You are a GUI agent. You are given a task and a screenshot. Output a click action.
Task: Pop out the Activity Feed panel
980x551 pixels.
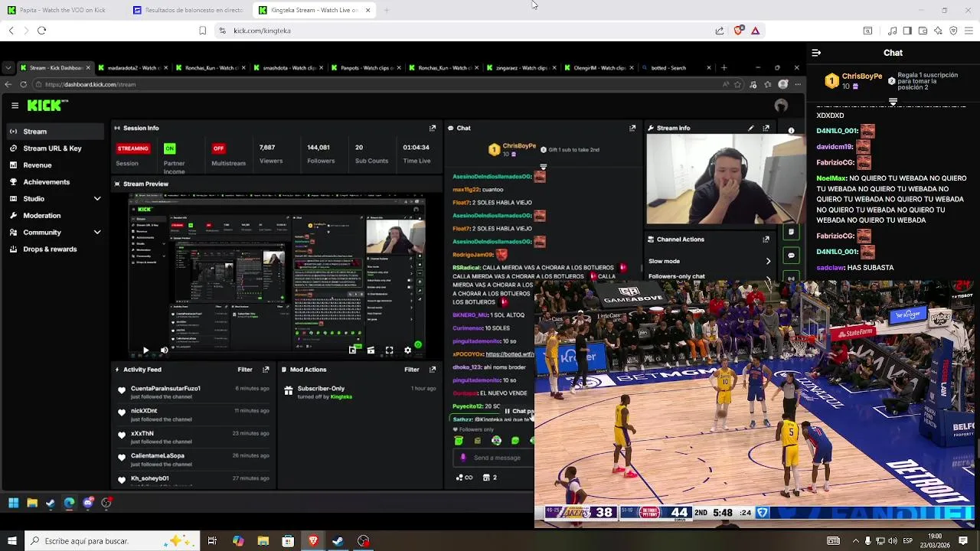tap(266, 370)
